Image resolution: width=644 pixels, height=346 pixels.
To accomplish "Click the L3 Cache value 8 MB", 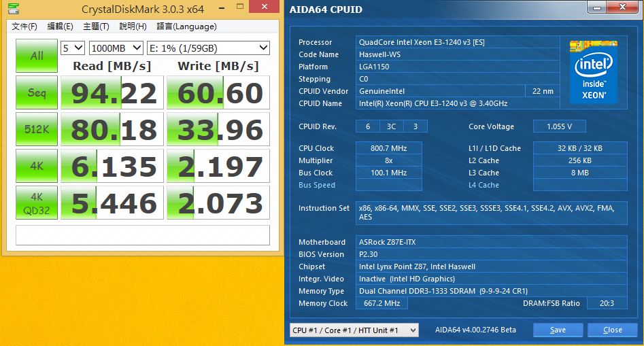I will click(x=580, y=173).
